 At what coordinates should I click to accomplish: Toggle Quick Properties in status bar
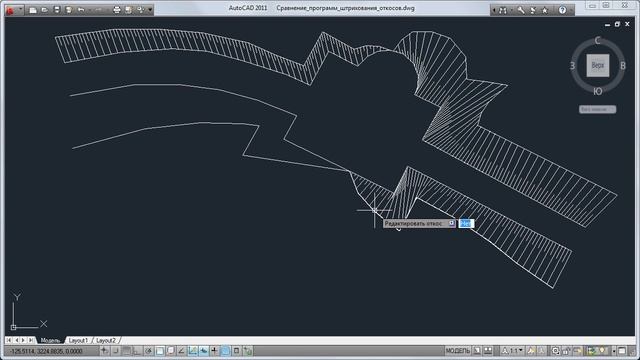[236, 351]
